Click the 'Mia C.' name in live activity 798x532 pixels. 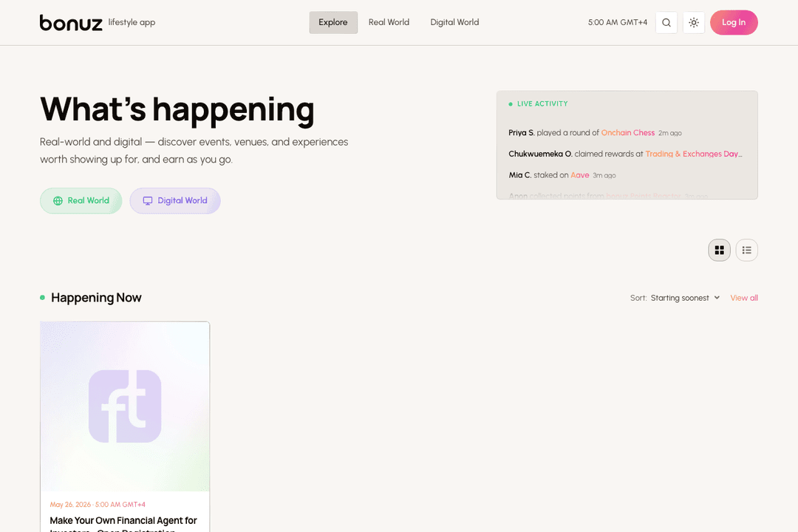click(x=520, y=175)
